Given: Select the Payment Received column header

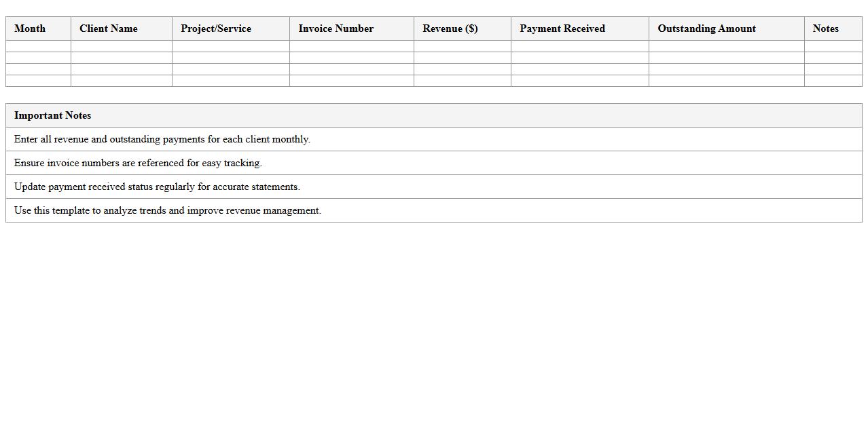Looking at the screenshot, I should tap(562, 28).
